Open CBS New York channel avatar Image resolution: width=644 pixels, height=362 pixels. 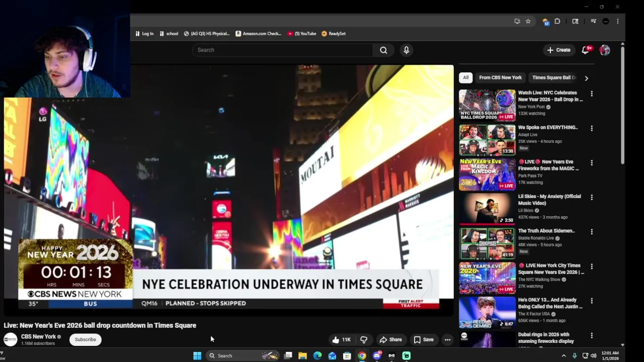(11, 340)
